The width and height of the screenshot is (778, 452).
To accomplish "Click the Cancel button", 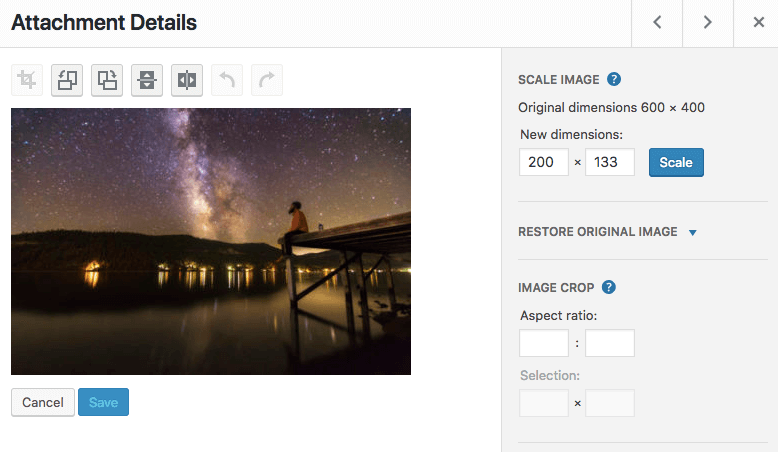I will 43,402.
